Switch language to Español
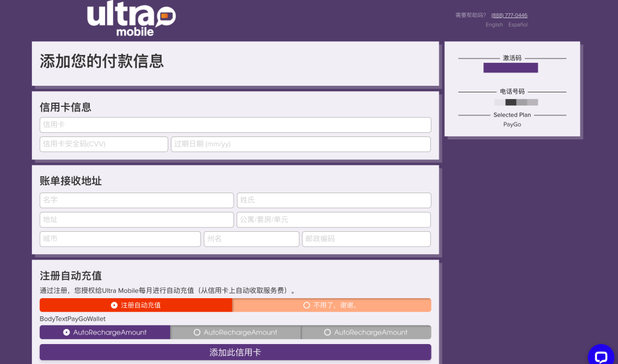The image size is (618, 364). click(518, 25)
